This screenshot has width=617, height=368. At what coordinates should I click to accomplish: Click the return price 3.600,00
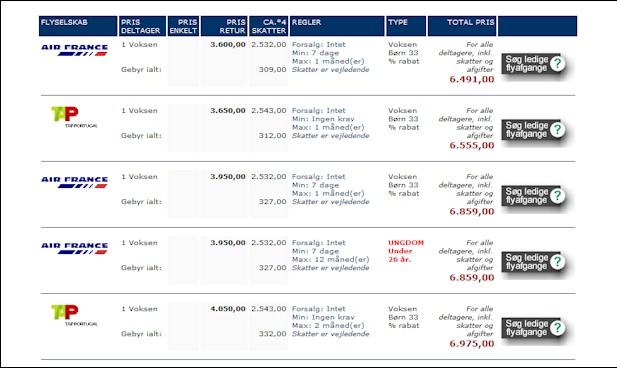[x=228, y=44]
